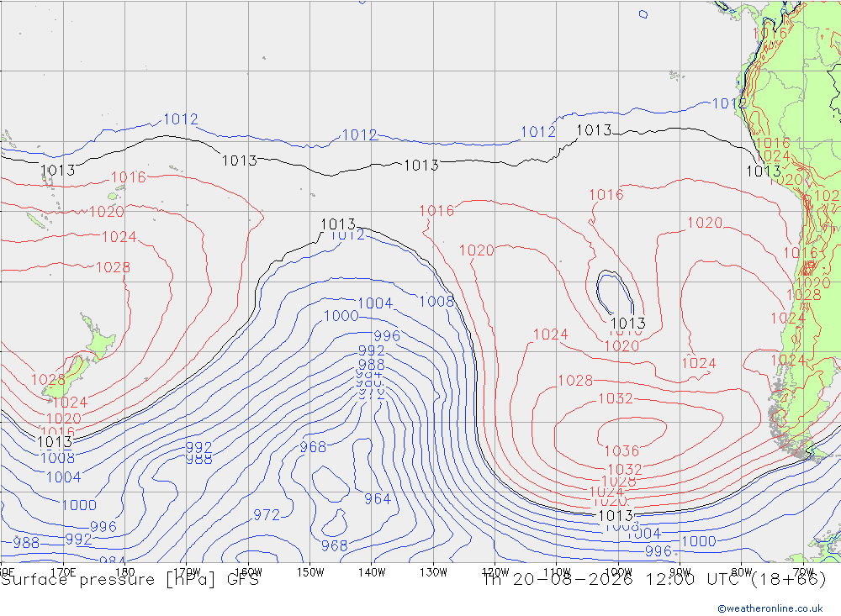Open the weatheronline.co.uk copyright link

point(770,608)
